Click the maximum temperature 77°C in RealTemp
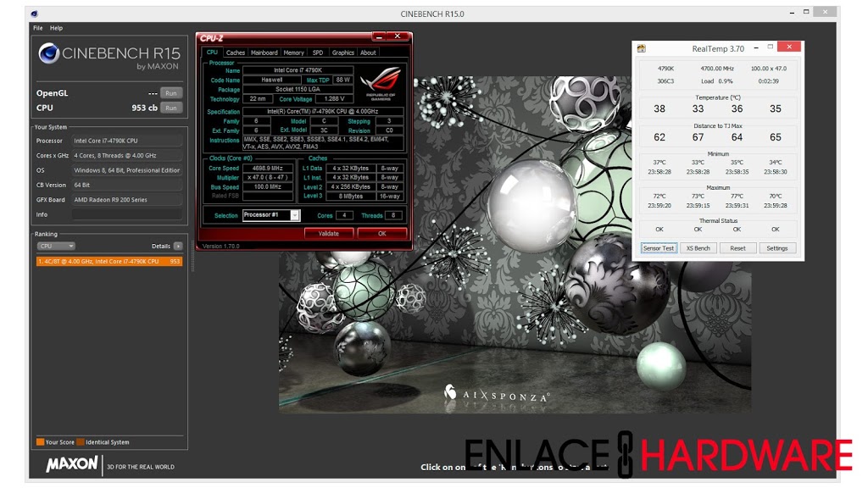Viewport: 868px width, 488px height. (x=737, y=196)
